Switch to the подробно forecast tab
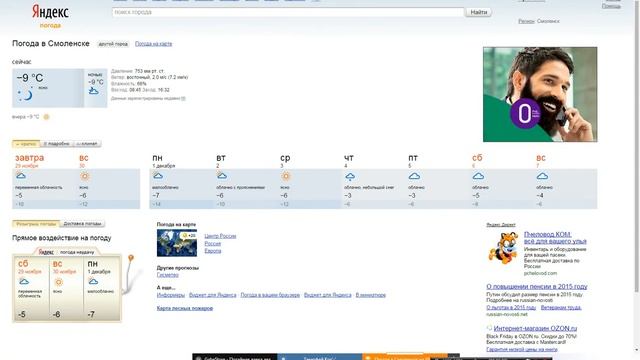 [56, 144]
